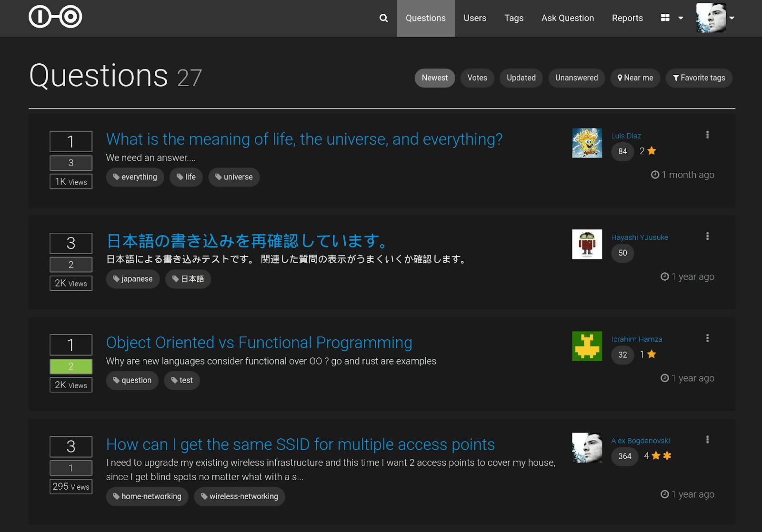
Task: Filter to Unanswered questions
Action: [x=576, y=78]
